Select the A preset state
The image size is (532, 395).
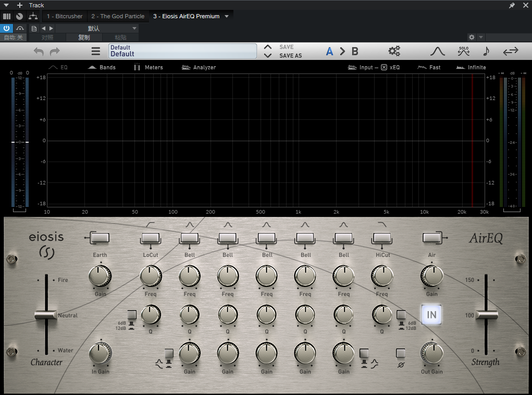click(x=329, y=52)
